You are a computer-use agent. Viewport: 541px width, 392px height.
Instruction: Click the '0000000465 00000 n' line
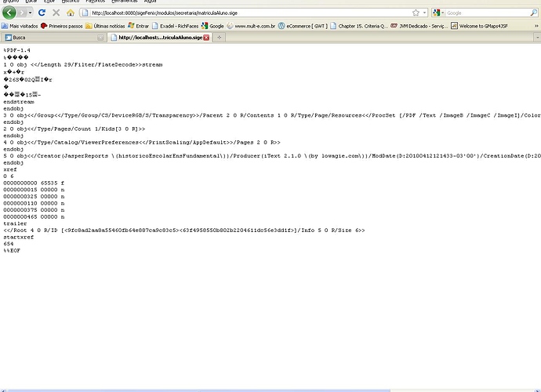point(34,216)
